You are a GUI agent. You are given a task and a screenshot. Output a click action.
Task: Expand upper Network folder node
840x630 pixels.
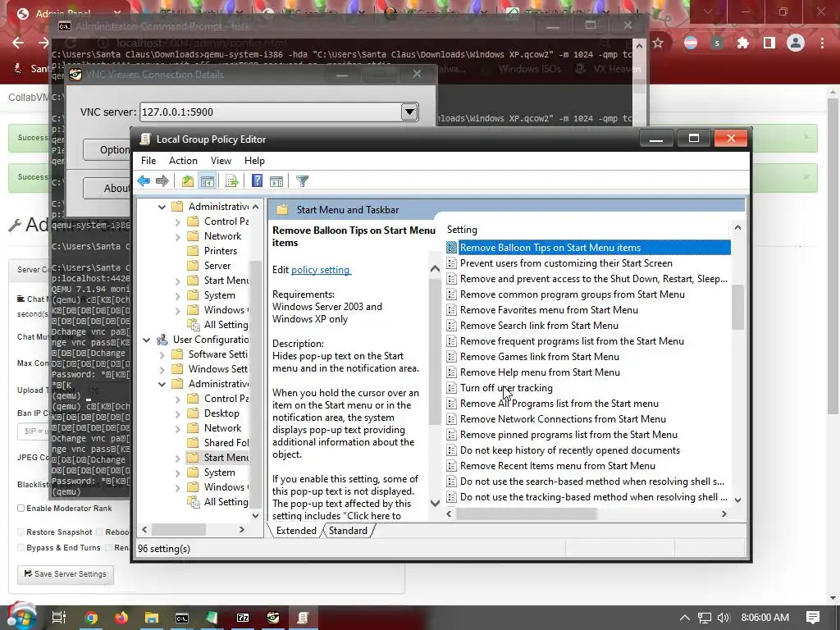pos(177,236)
